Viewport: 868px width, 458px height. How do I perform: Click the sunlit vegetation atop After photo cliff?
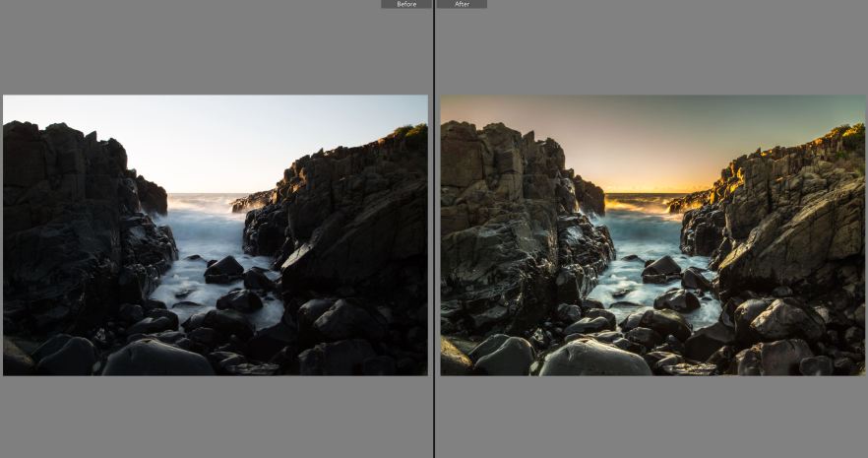[x=844, y=131]
